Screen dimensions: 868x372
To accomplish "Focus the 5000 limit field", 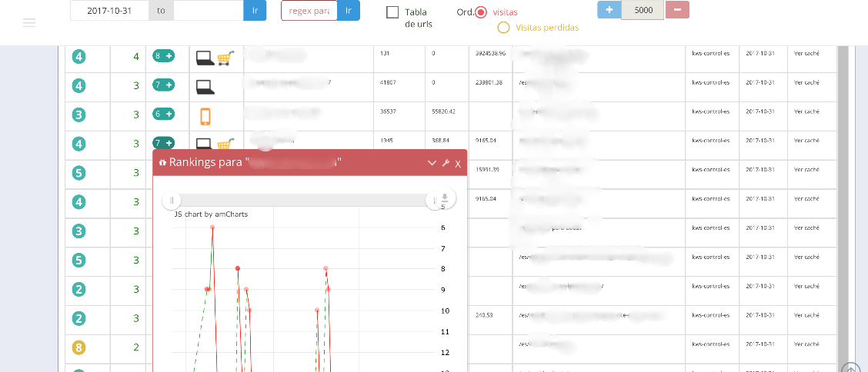I will pyautogui.click(x=643, y=10).
